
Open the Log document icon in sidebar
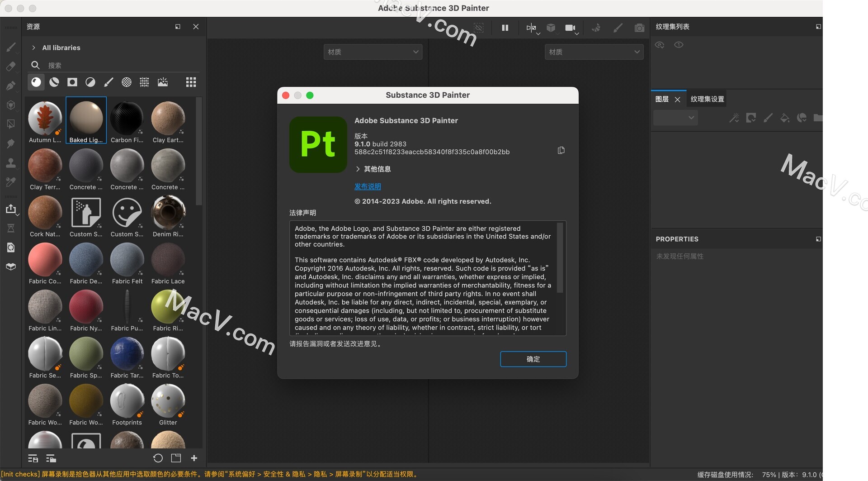(11, 248)
